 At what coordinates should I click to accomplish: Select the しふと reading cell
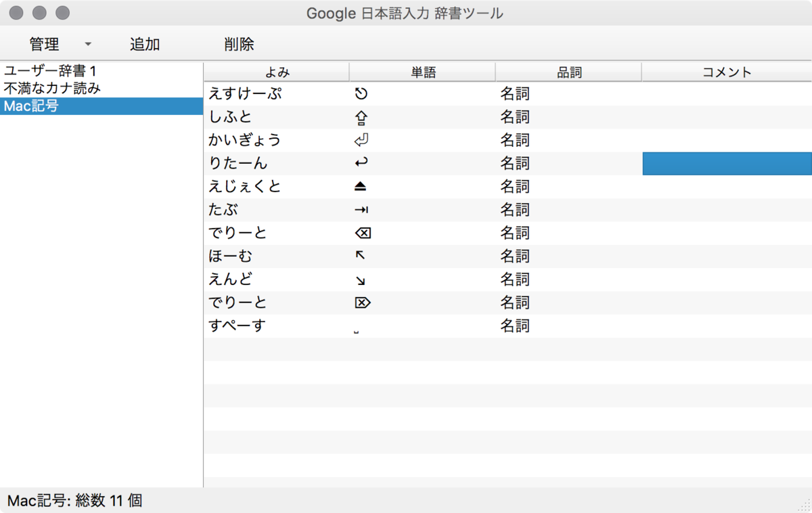(x=277, y=117)
